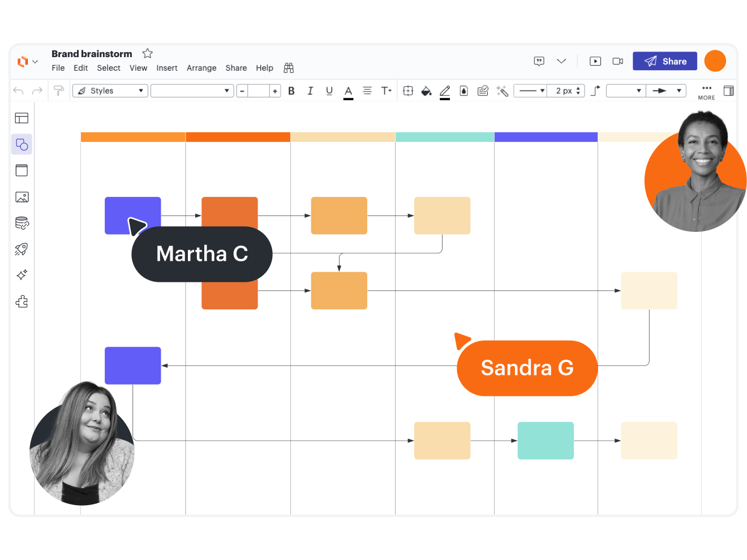Open the data linking database icon
This screenshot has height=560, width=747.
(x=22, y=223)
